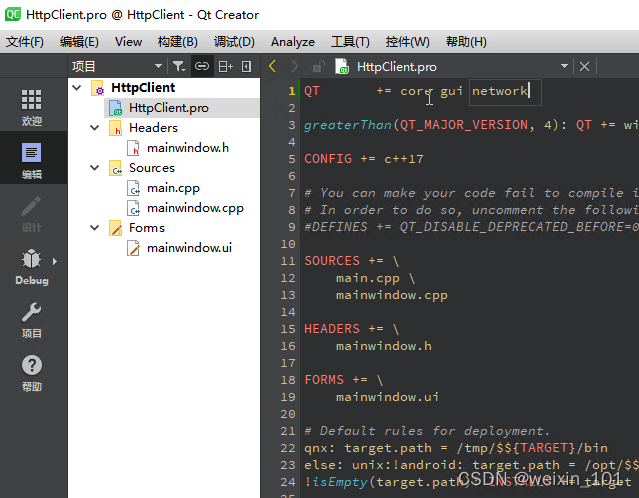The height and width of the screenshot is (498, 639).
Task: Switch to Debug mode
Action: point(31,267)
